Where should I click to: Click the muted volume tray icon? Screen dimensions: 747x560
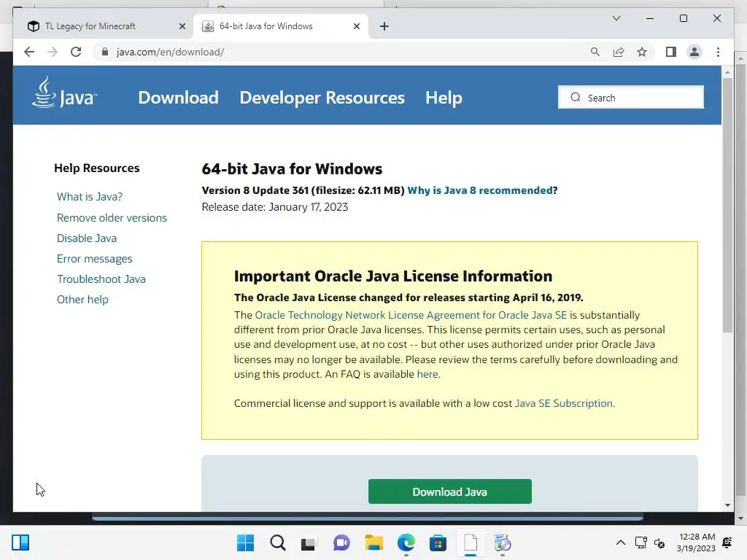point(659,542)
